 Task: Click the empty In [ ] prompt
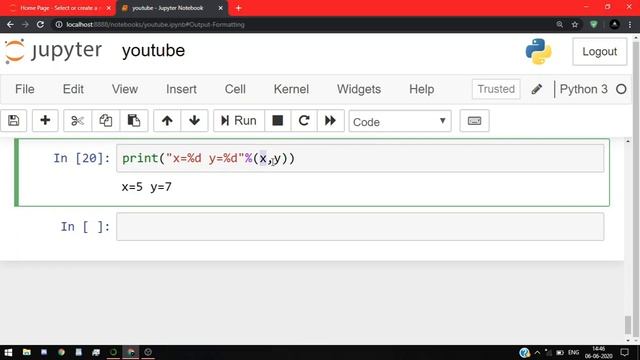coord(85,227)
